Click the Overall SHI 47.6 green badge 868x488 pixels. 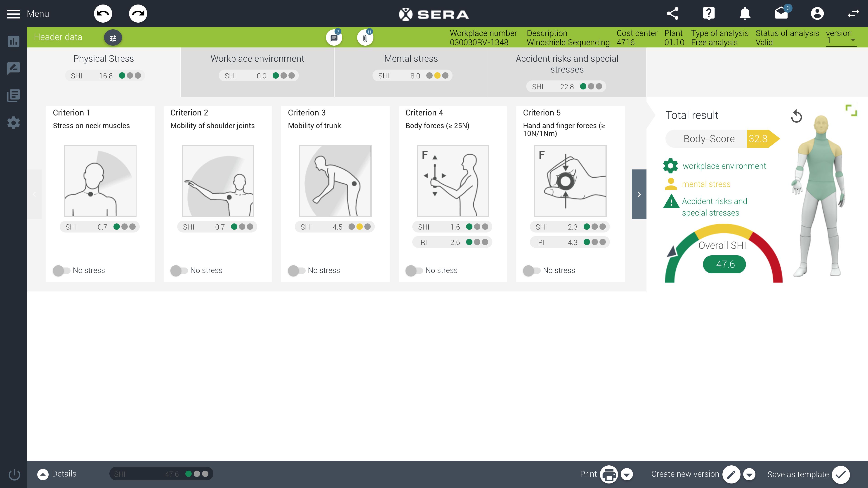[724, 264]
